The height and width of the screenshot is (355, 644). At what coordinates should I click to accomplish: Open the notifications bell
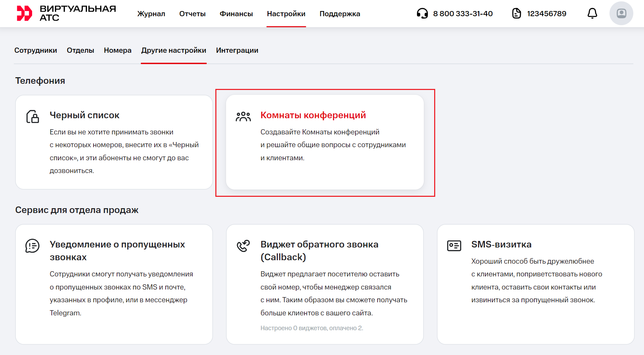point(592,13)
